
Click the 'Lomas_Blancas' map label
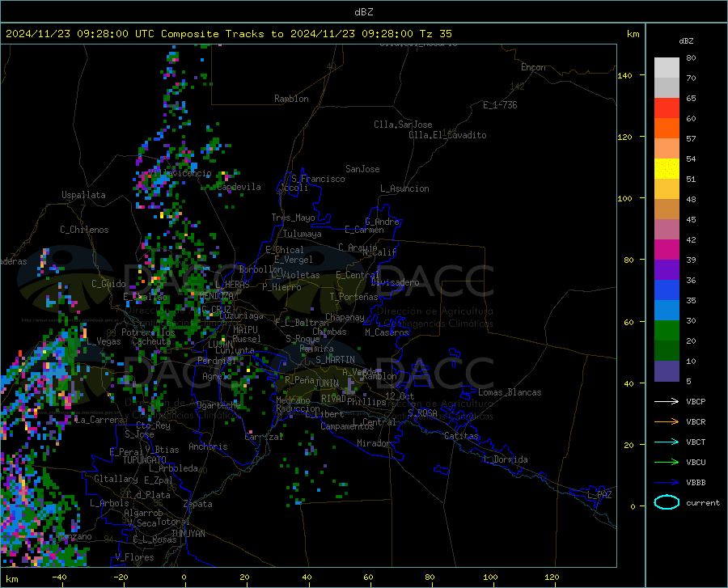pos(510,392)
